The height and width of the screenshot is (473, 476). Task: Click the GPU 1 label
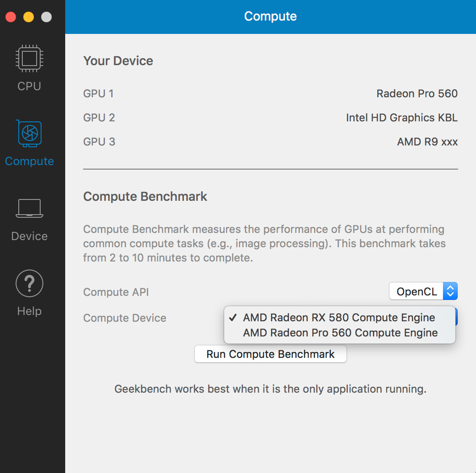98,93
